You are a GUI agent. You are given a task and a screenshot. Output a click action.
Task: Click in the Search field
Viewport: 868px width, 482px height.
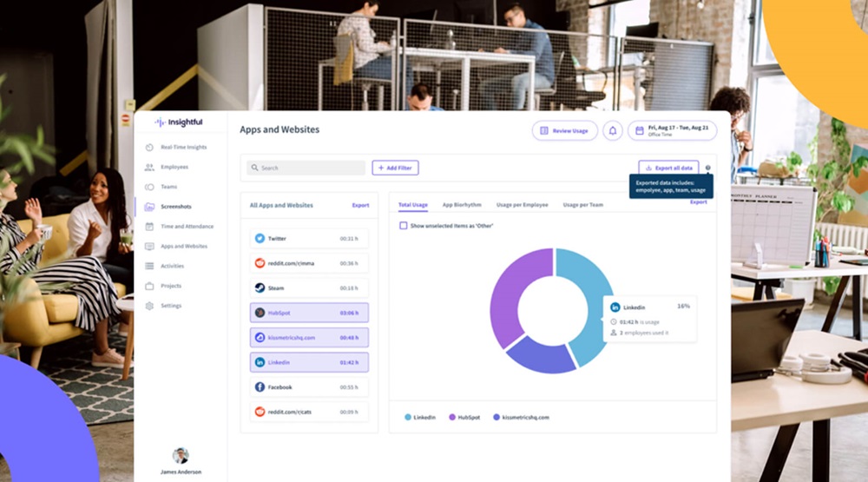pos(306,168)
